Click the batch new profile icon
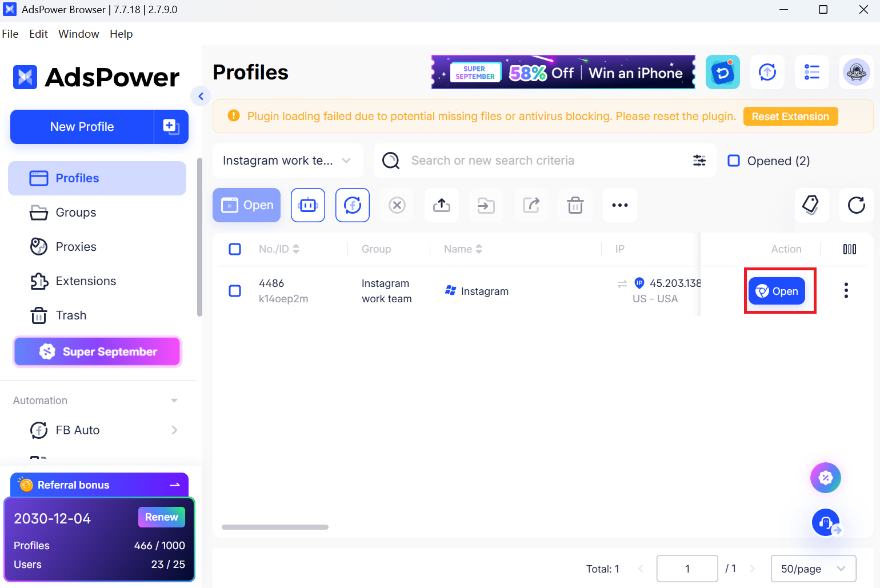 (171, 127)
